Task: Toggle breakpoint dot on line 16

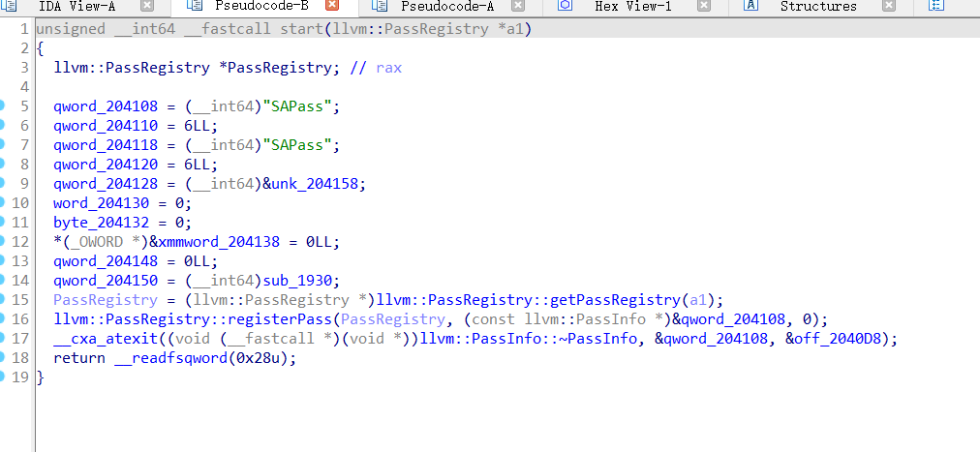Action: pyautogui.click(x=2, y=318)
